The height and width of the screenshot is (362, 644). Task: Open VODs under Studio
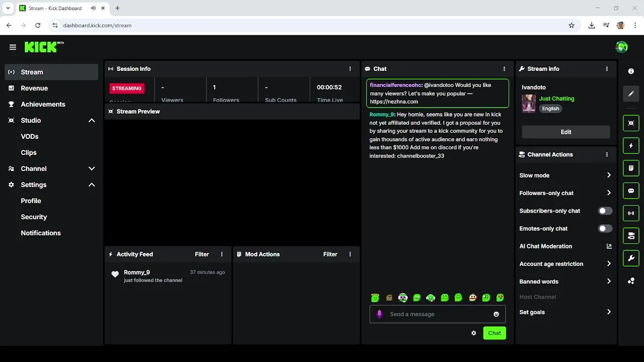(x=30, y=136)
